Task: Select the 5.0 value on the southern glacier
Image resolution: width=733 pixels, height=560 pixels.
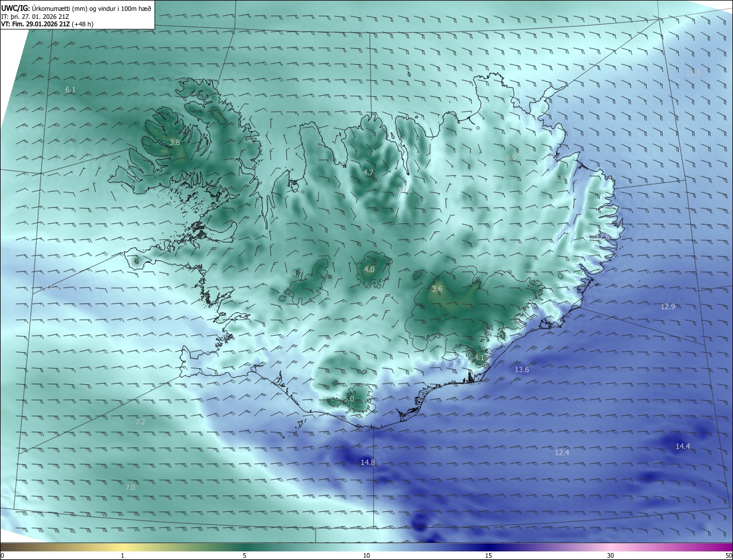Action: coord(349,399)
